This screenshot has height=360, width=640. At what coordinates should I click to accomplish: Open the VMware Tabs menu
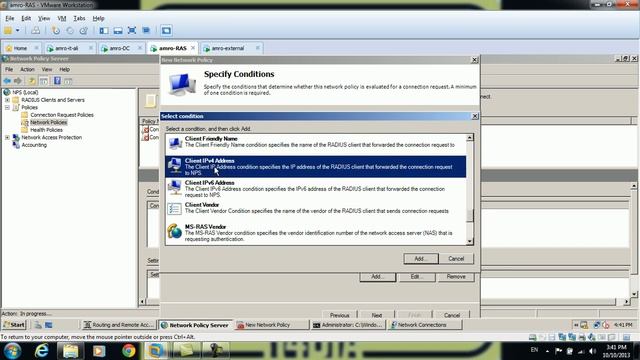pos(79,18)
